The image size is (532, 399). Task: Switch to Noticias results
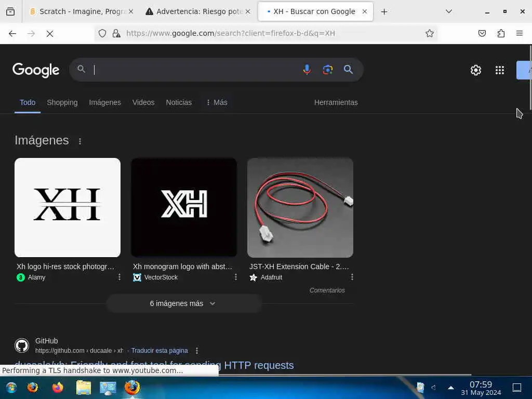pos(179,102)
